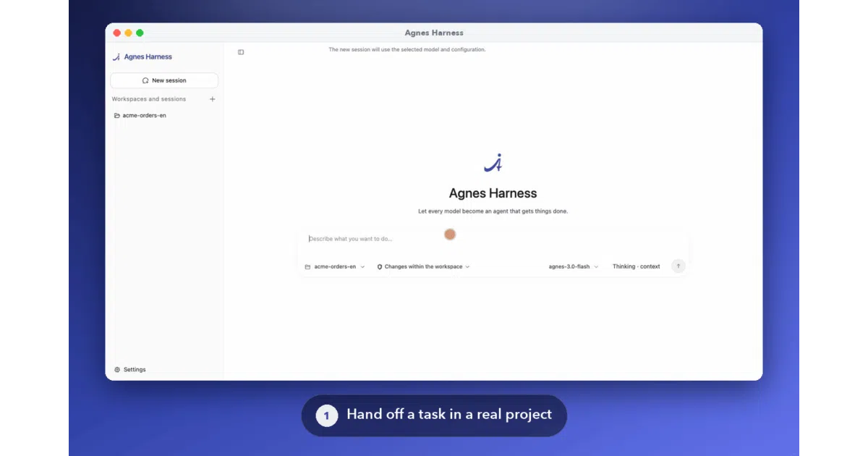
Task: Open Settings at the sidebar bottom
Action: click(130, 369)
